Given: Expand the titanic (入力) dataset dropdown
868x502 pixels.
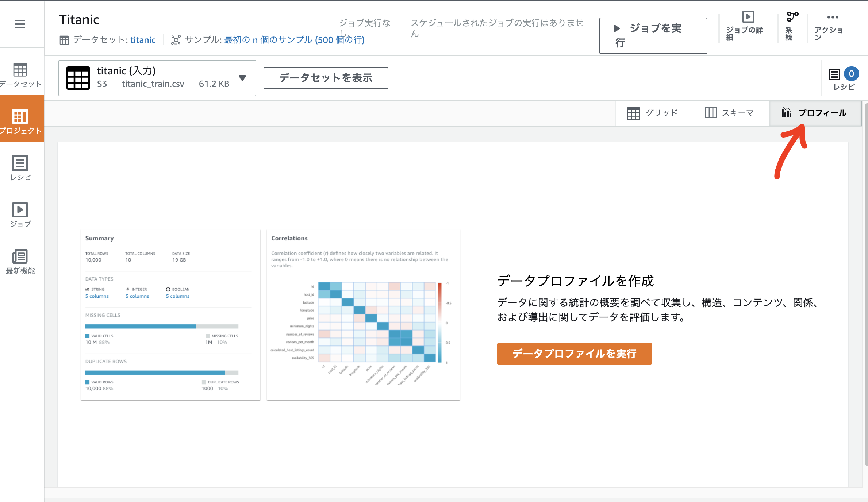Looking at the screenshot, I should (x=242, y=78).
